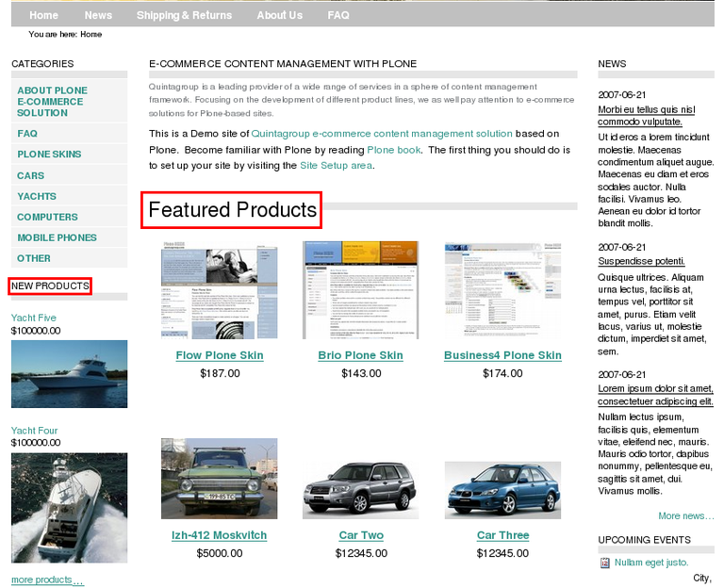Viewport: 724px width, 588px height.
Task: Click the NEWS portlet heading
Action: click(x=612, y=64)
